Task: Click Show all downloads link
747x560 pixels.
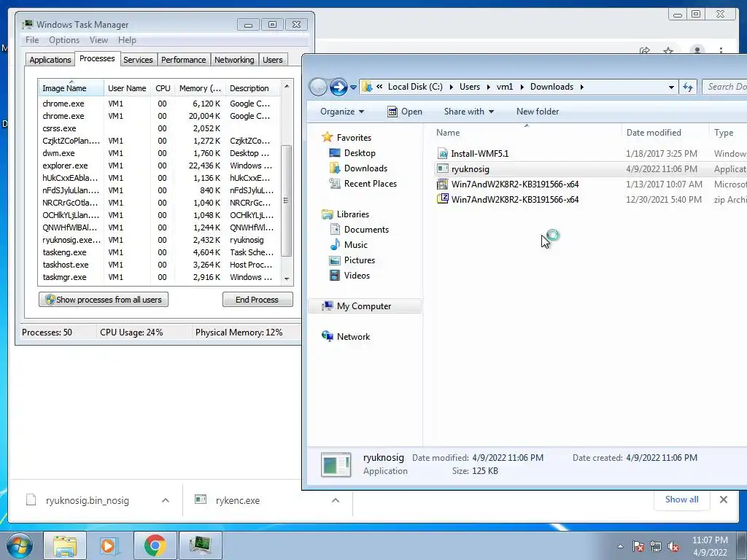Action: click(x=682, y=499)
